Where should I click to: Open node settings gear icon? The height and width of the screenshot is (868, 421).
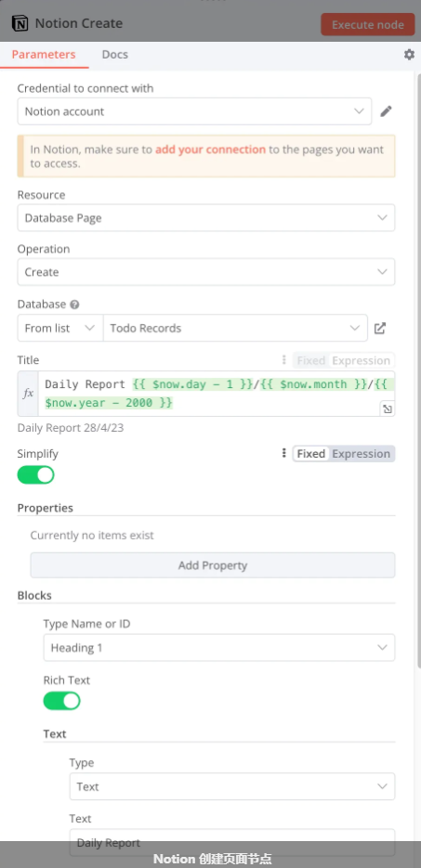[x=409, y=54]
